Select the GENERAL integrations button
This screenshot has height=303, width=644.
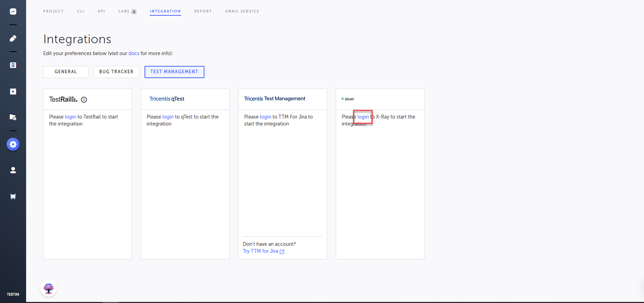tap(66, 72)
